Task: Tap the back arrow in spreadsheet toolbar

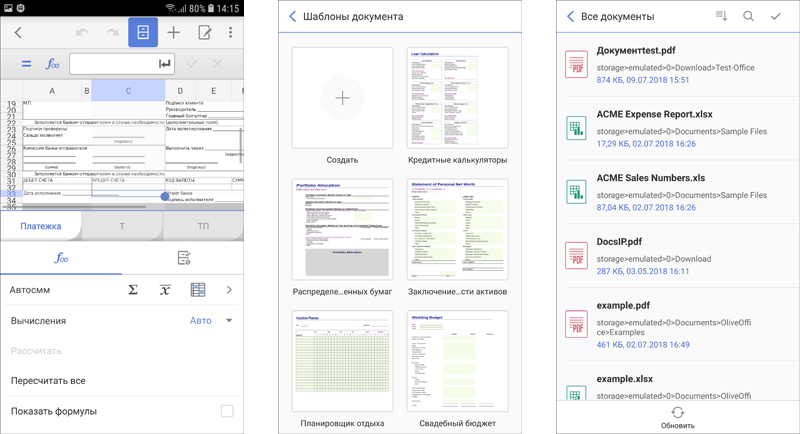Action: click(x=18, y=33)
